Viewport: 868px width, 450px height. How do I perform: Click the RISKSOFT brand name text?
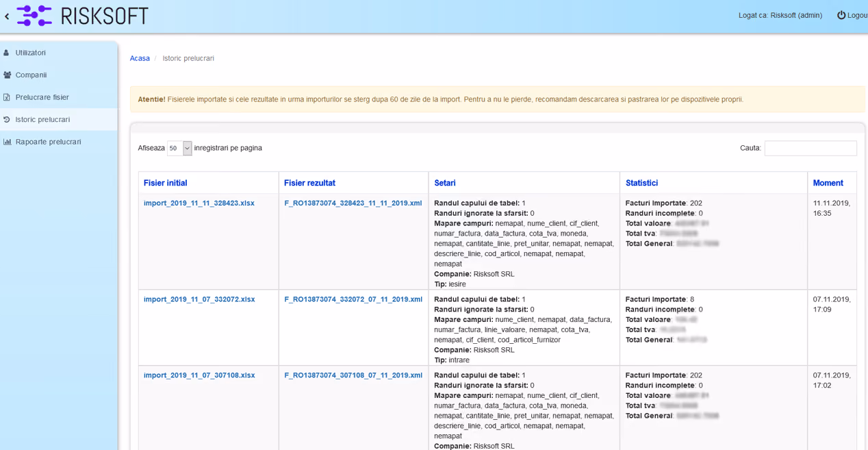tap(104, 16)
